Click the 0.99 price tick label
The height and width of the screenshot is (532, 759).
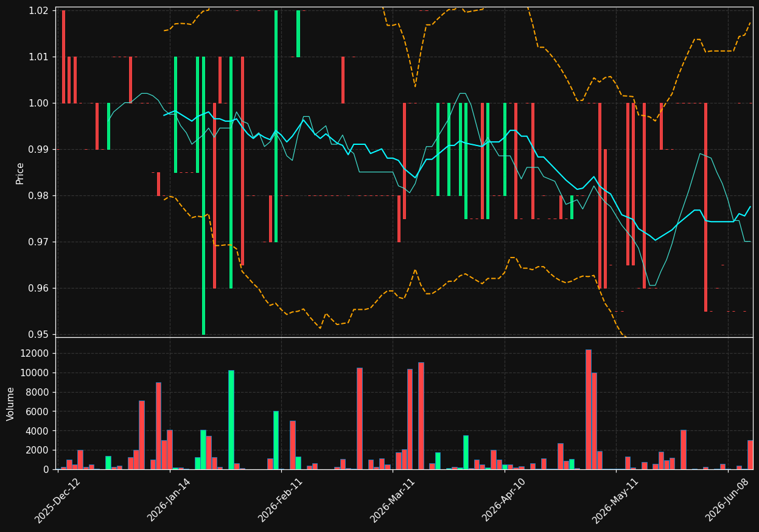coord(39,149)
